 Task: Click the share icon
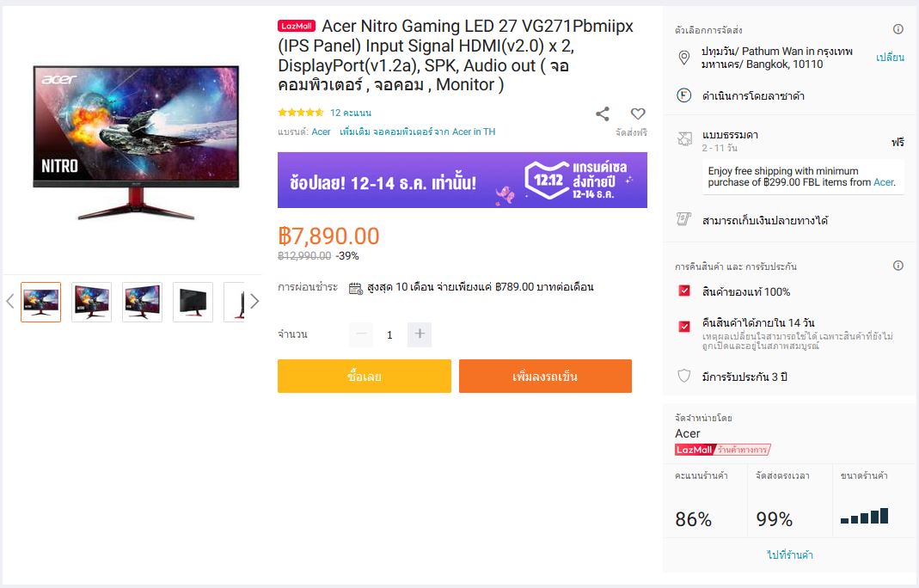pos(602,113)
